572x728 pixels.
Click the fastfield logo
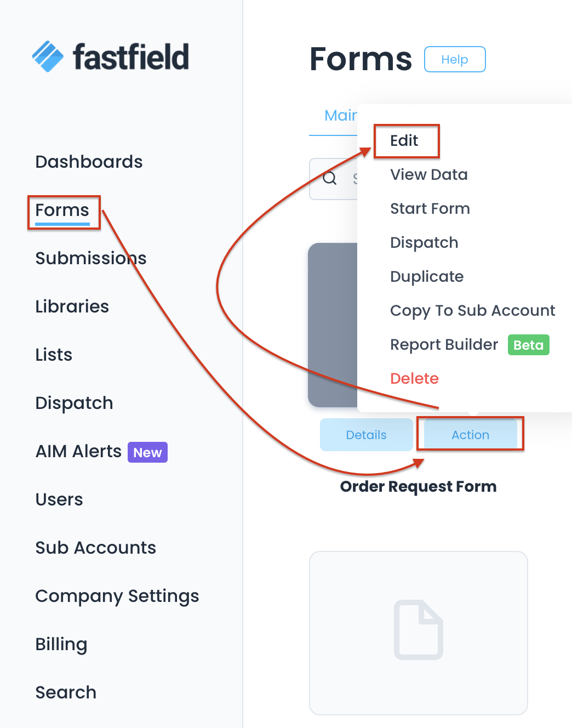110,56
